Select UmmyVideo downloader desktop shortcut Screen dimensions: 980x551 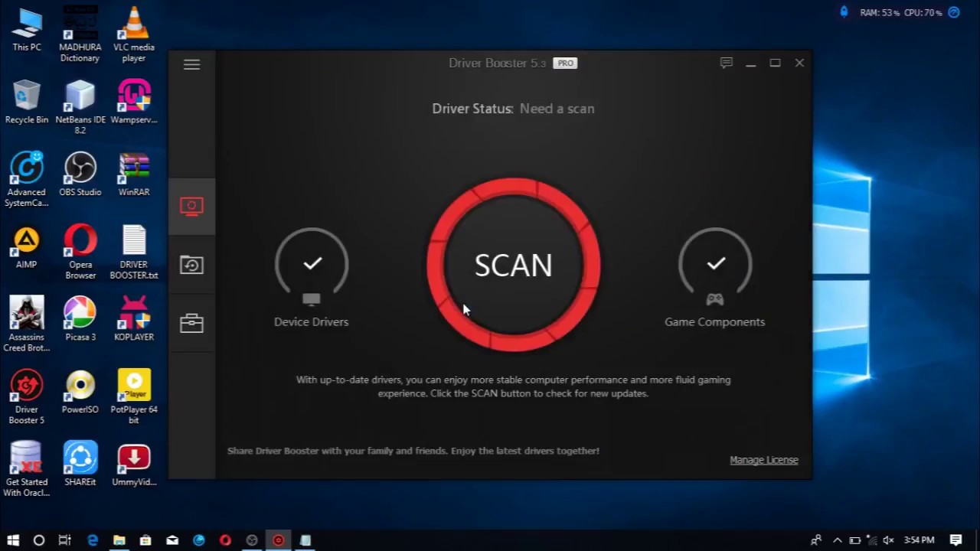[134, 465]
